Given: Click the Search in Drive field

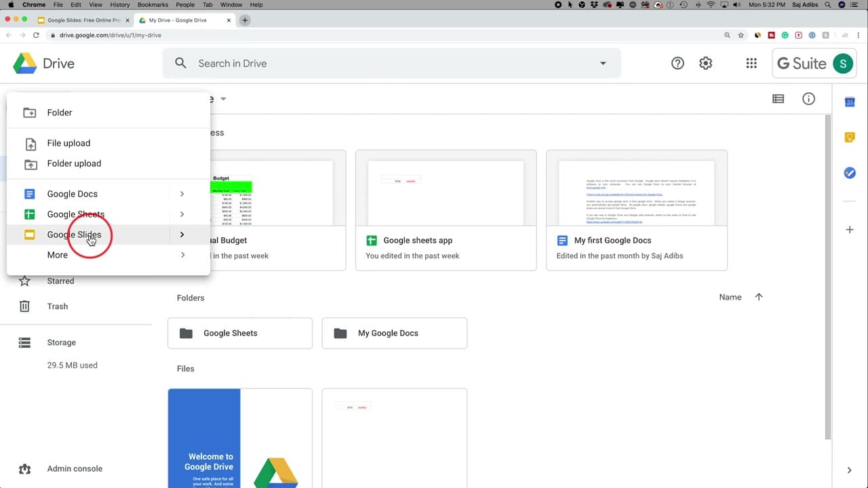Looking at the screenshot, I should (391, 63).
